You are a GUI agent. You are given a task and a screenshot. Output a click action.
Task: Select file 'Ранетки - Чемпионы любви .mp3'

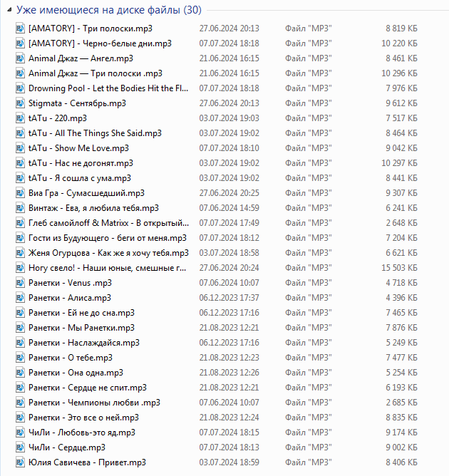click(x=94, y=403)
